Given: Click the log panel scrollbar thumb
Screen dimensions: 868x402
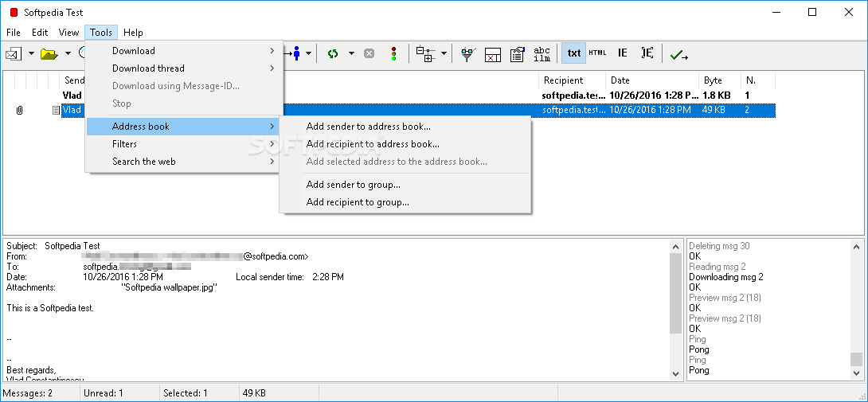Looking at the screenshot, I should coord(856,359).
